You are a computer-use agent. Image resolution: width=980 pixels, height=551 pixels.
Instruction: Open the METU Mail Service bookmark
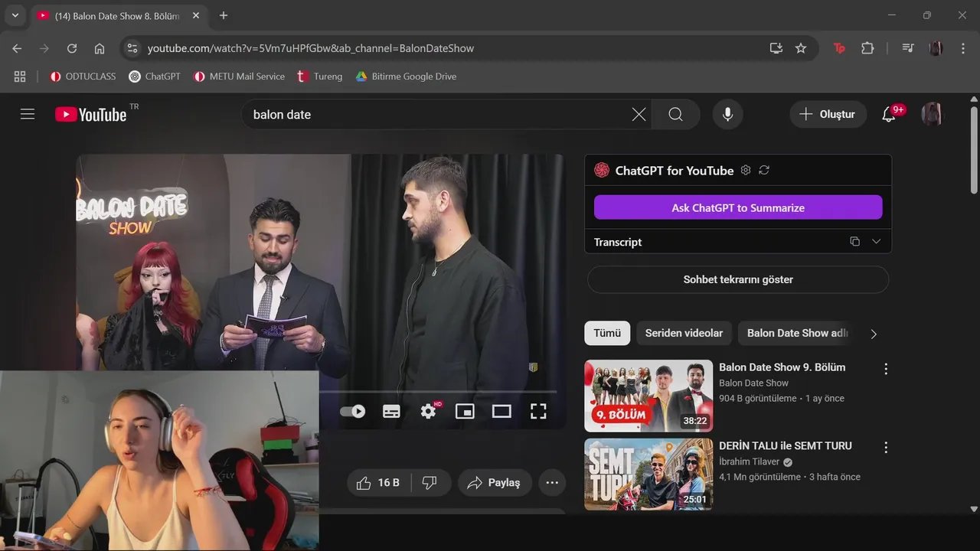(240, 77)
